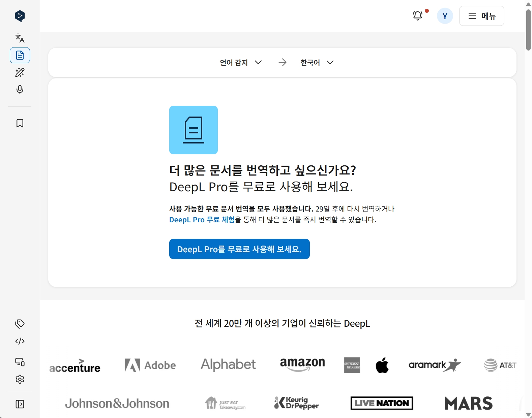The height and width of the screenshot is (418, 532).
Task: Click the Keurig Dr Pepper logo
Action: point(296,403)
